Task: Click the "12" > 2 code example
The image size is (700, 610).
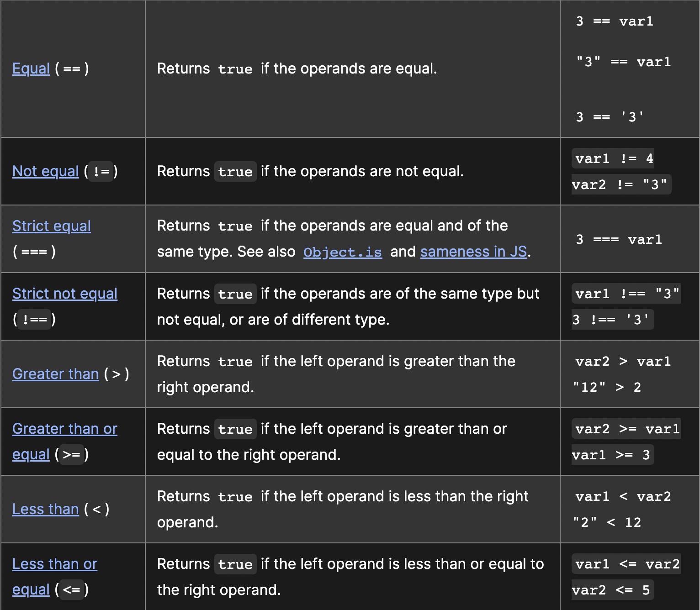Action: (607, 387)
